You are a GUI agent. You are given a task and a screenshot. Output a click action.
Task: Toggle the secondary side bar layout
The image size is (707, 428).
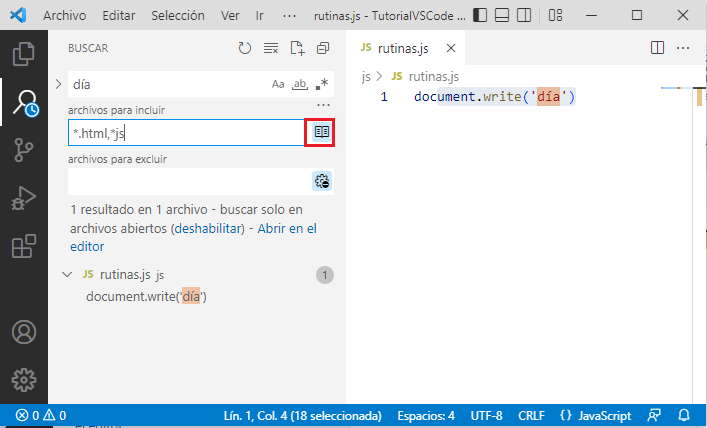(523, 15)
